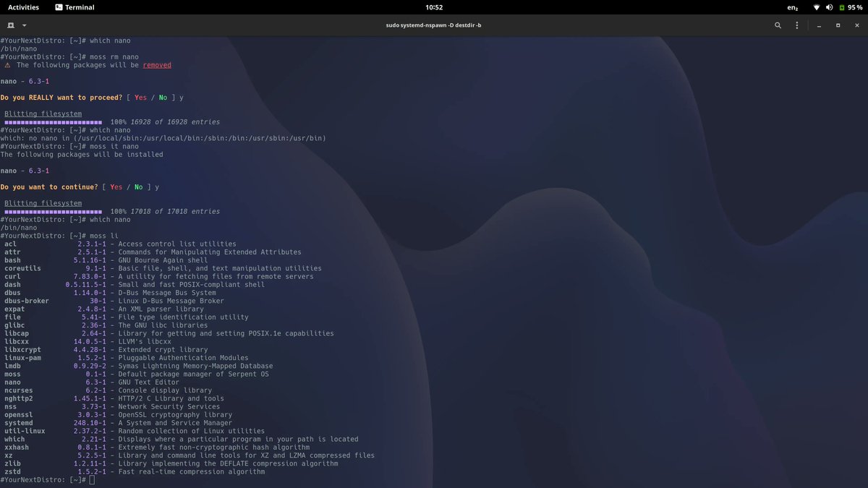Click 'The following packages will be installed' line
The height and width of the screenshot is (488, 868).
(x=82, y=154)
